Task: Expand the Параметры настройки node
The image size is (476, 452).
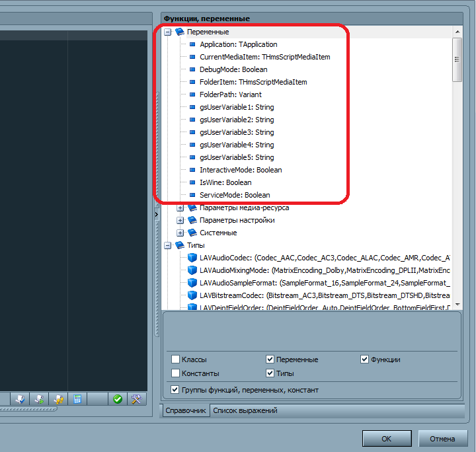Action: coord(180,220)
